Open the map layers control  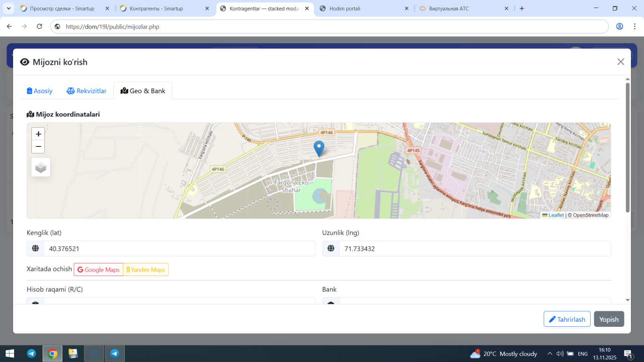[x=41, y=167]
